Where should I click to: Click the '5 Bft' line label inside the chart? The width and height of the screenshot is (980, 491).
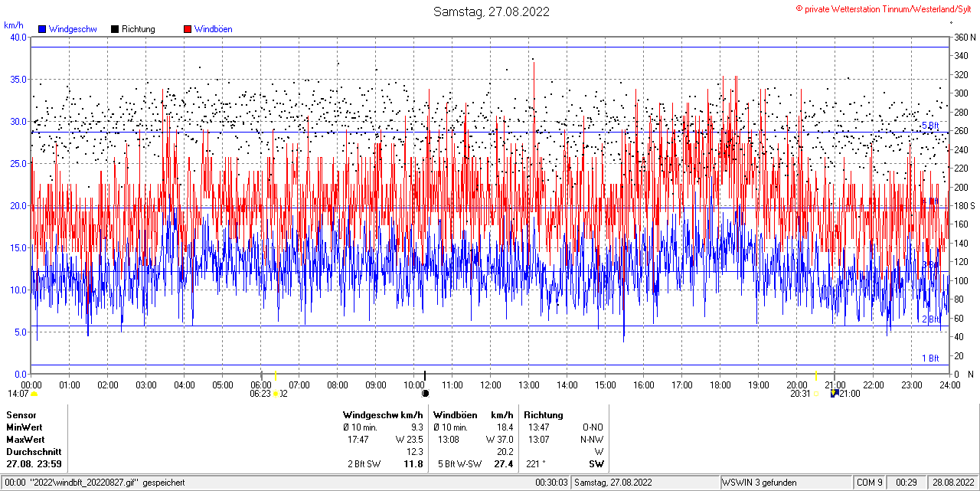929,126
